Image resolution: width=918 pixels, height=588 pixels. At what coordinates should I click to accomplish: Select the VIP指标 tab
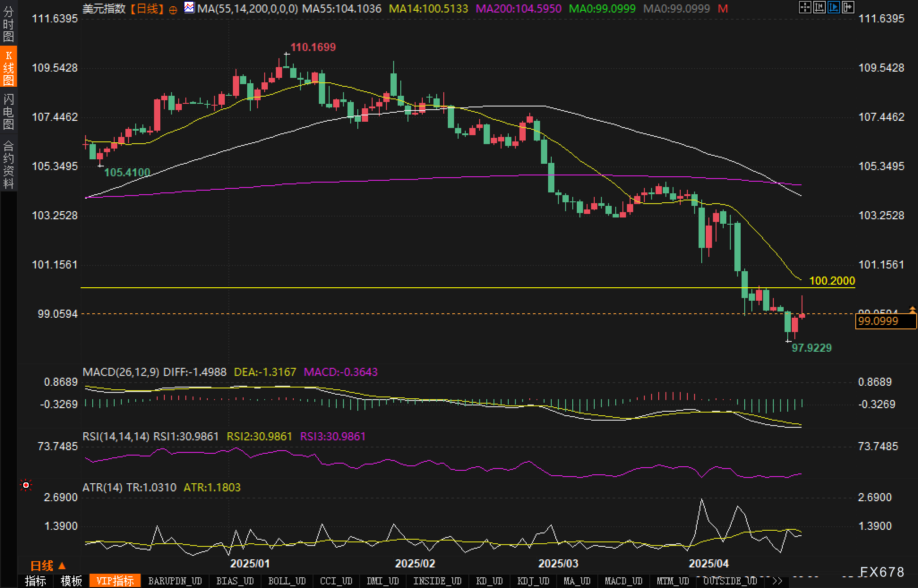pyautogui.click(x=115, y=581)
